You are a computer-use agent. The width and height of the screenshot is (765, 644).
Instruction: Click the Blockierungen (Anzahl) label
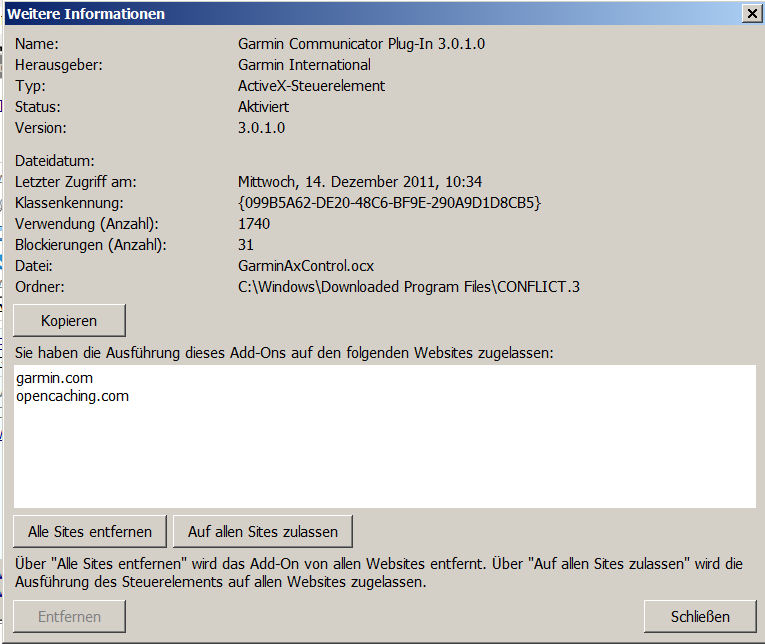pos(91,245)
